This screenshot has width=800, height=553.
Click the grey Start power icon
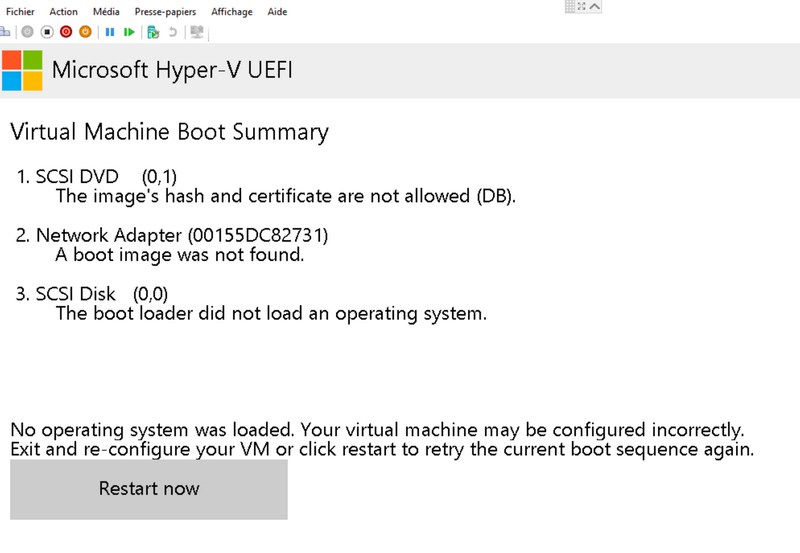coord(27,32)
